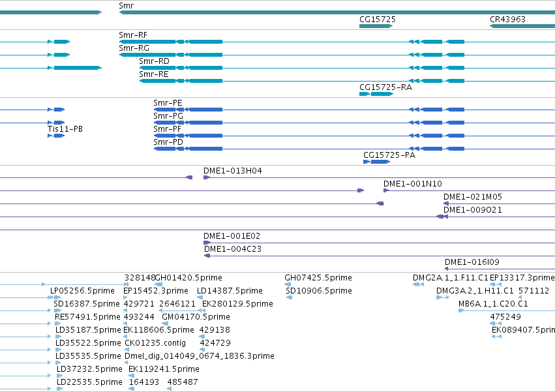Image resolution: width=555 pixels, height=392 pixels.
Task: Click the 493244 feature label
Action: coord(139,317)
